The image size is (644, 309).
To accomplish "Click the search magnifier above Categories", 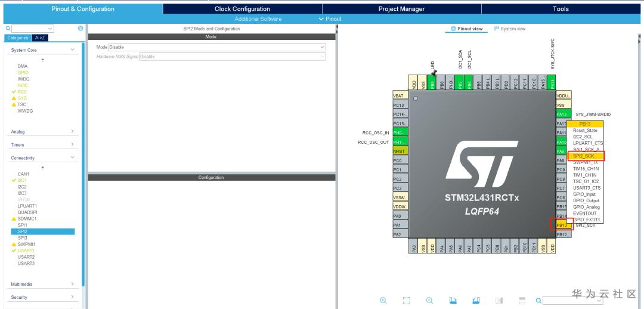I will click(8, 29).
